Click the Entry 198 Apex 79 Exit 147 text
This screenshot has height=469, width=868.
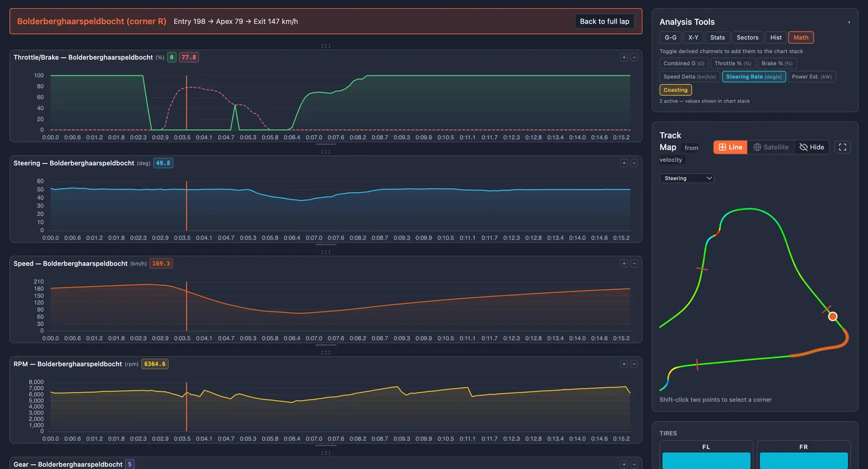click(x=236, y=21)
